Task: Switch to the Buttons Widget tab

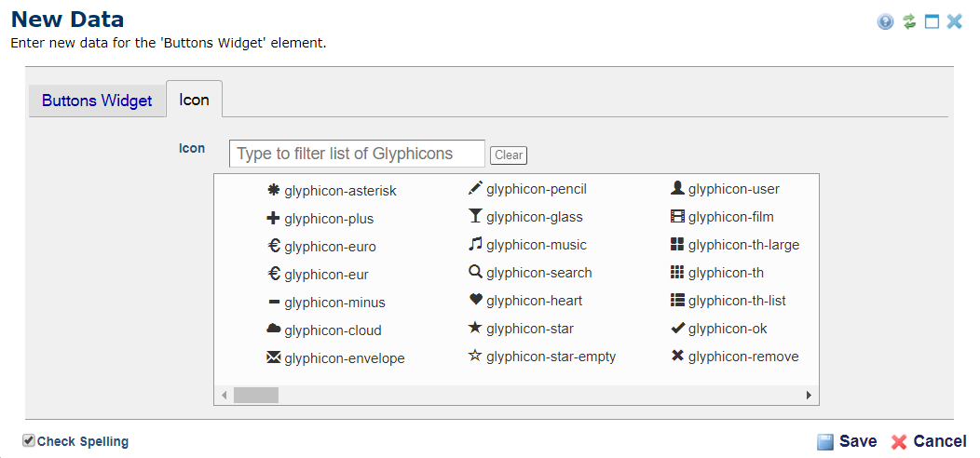Action: pos(97,101)
